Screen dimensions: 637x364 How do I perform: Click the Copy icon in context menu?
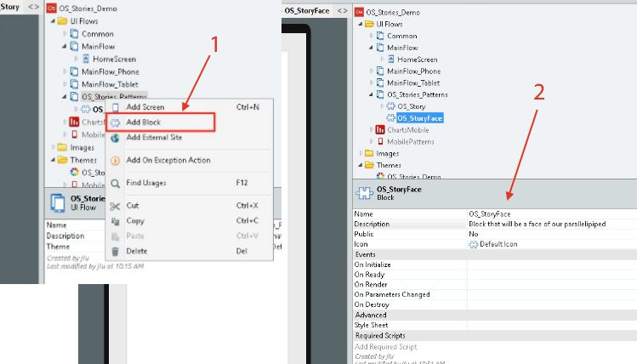point(116,220)
